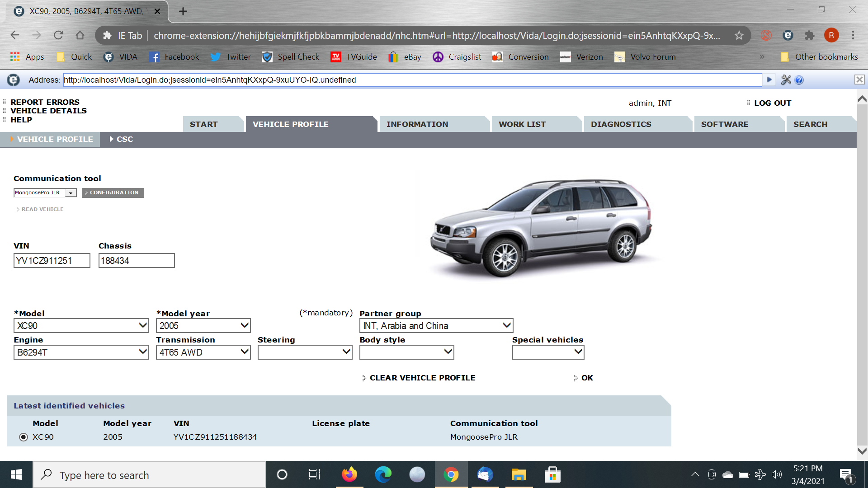Open the Engine B6294T dropdown
This screenshot has width=868, height=488.
tap(81, 352)
